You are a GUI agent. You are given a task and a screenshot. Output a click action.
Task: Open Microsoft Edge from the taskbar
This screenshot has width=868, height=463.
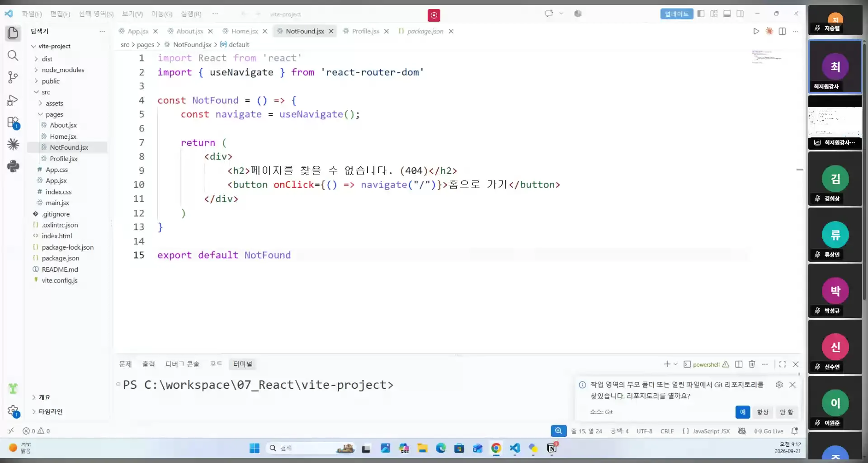pyautogui.click(x=441, y=448)
